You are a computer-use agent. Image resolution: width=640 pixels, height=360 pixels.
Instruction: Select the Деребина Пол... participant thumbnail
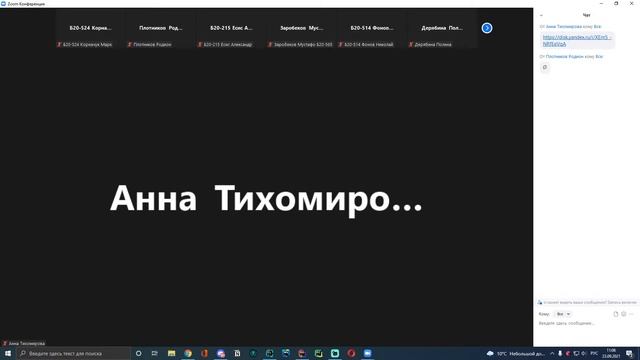[x=442, y=29]
